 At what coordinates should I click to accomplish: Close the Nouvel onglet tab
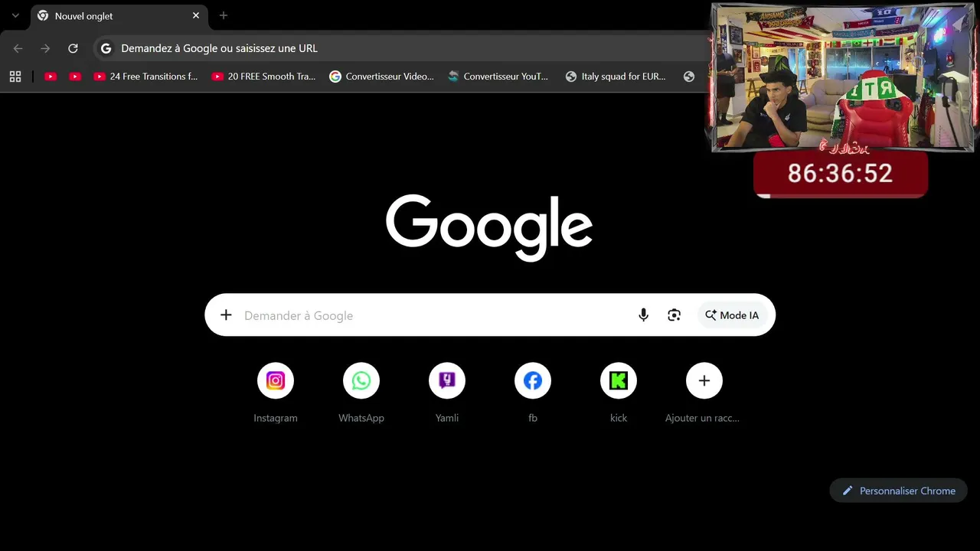196,15
